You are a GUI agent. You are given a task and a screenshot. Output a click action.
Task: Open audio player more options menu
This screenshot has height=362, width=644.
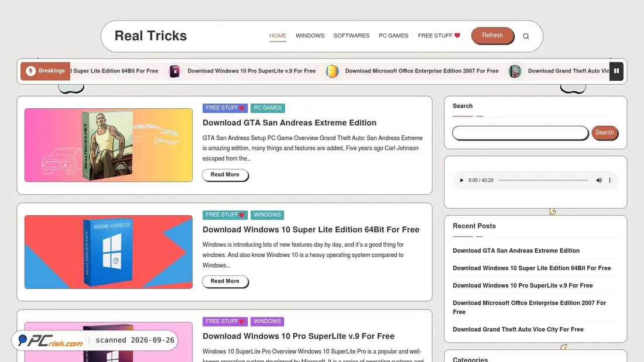point(609,180)
